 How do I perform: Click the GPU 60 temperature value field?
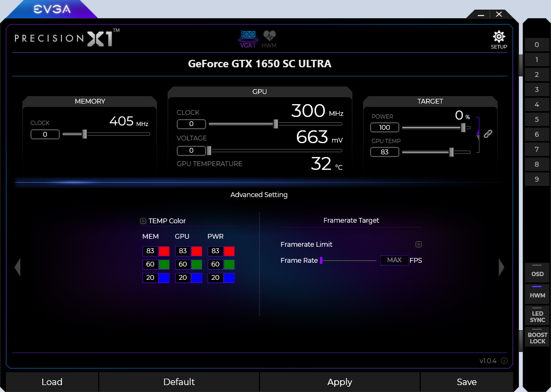183,264
